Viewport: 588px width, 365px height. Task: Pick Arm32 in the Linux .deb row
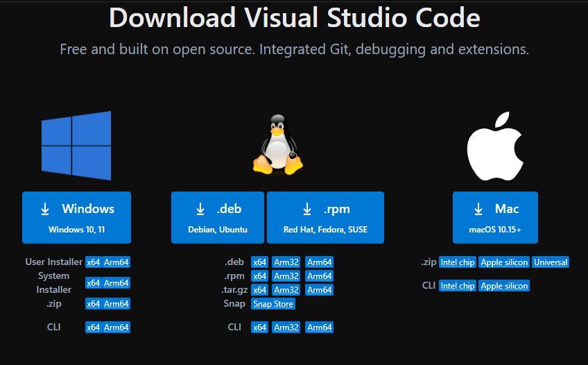286,262
